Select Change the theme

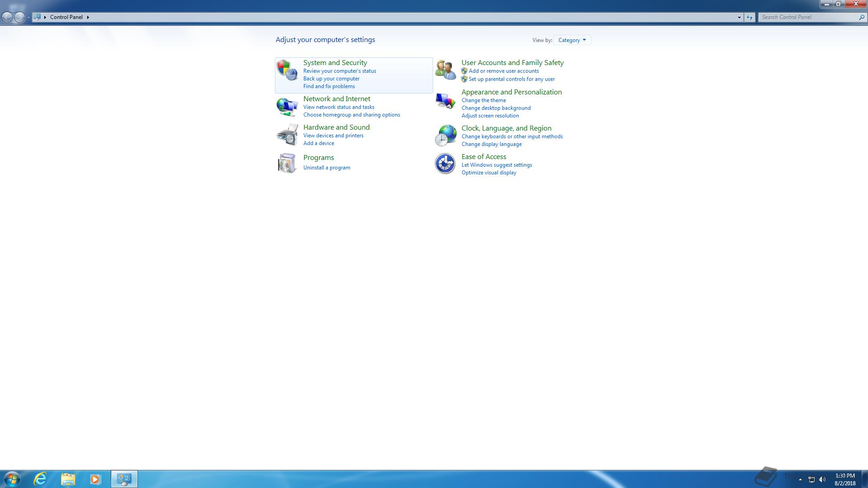click(484, 100)
